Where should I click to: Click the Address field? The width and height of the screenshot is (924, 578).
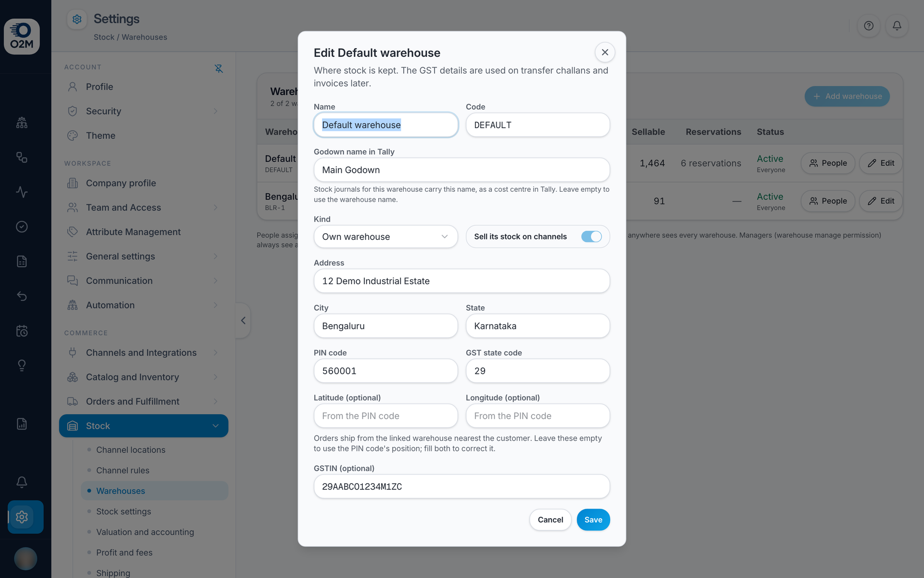(462, 281)
